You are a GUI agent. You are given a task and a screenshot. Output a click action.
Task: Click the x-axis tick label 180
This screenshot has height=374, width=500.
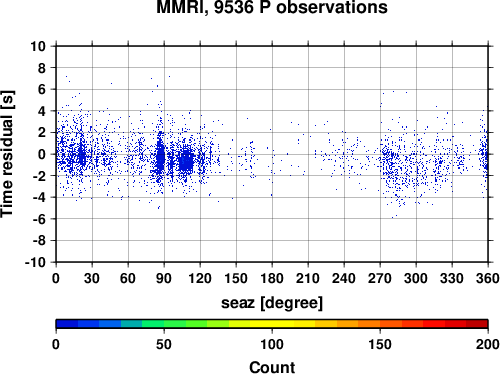click(272, 278)
